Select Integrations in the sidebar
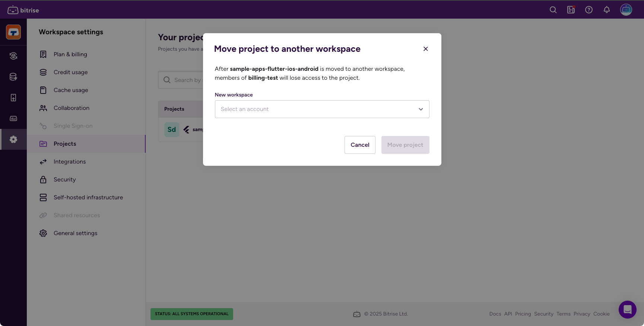Screen dimensions: 644x326 tap(70, 162)
